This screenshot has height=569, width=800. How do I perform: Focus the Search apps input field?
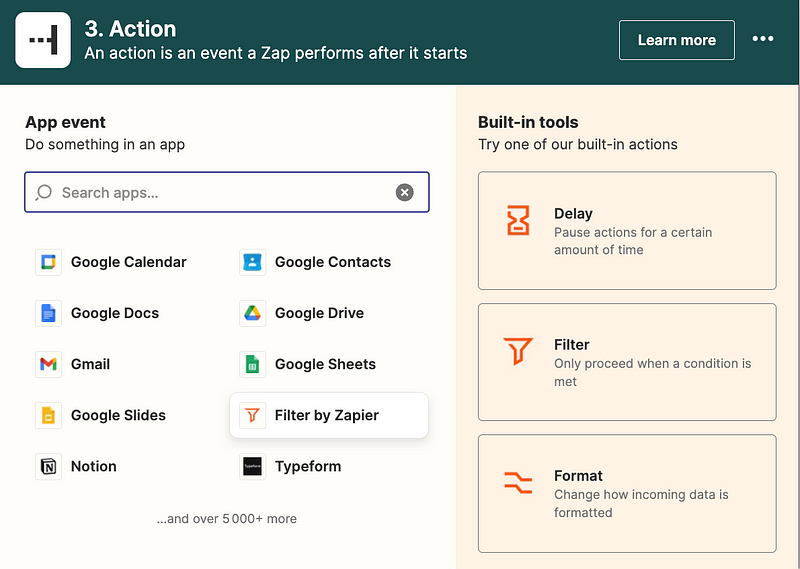click(x=227, y=192)
